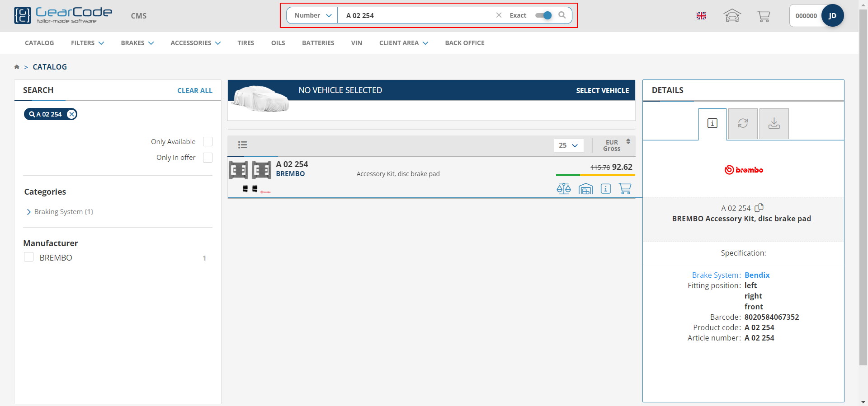
Task: Toggle the Exact search switch
Action: [x=543, y=15]
